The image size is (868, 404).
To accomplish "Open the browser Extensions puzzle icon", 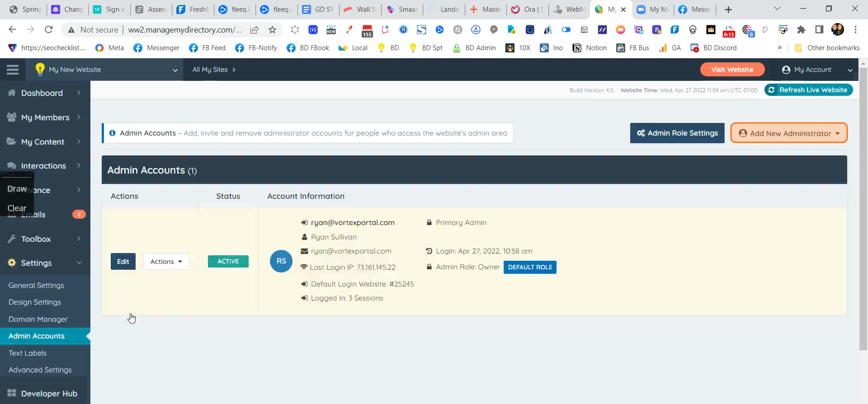I will coord(801,30).
